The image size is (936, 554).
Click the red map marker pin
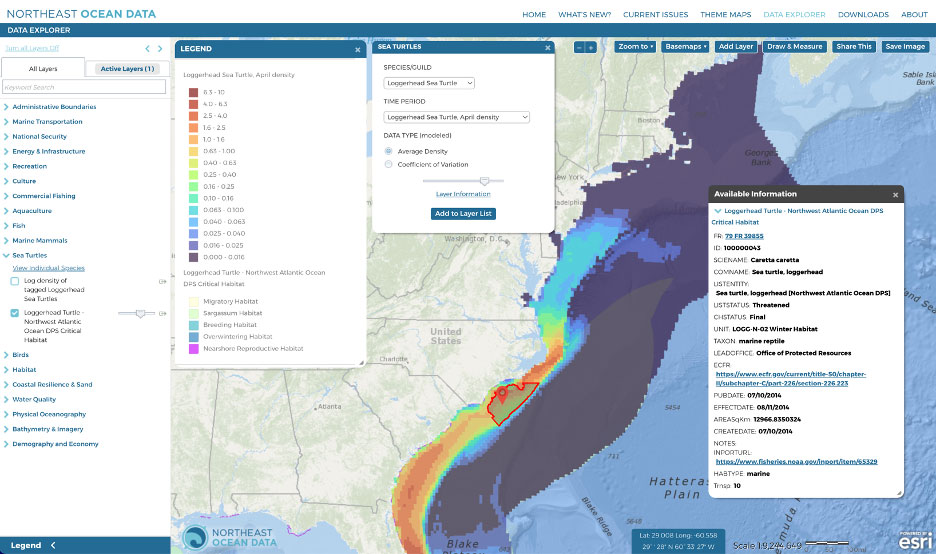coord(503,394)
